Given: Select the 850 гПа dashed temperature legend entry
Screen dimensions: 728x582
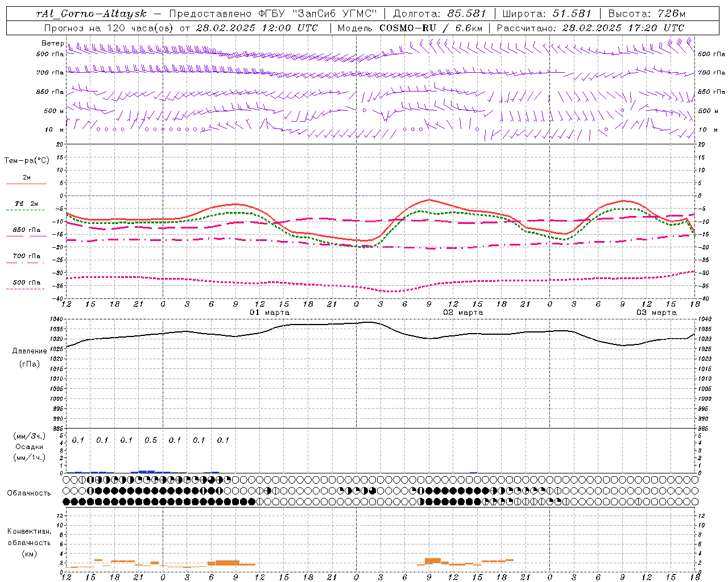Looking at the screenshot, I should click(26, 232).
